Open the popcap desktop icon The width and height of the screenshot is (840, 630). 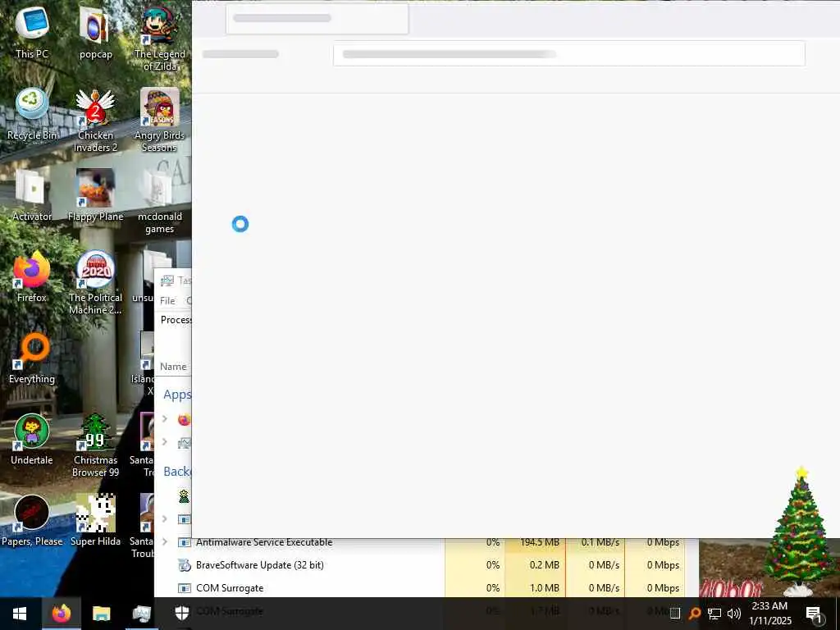95,32
